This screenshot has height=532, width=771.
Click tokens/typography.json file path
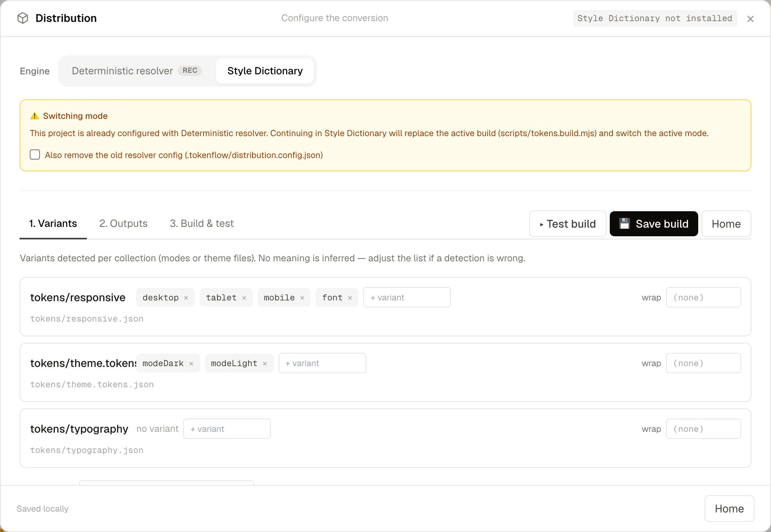(87, 450)
